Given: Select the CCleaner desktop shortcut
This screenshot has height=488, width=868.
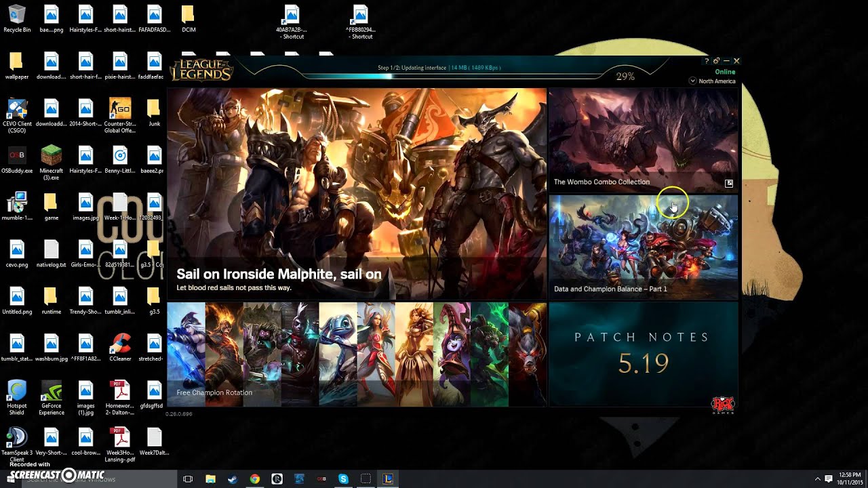Looking at the screenshot, I should pos(120,348).
